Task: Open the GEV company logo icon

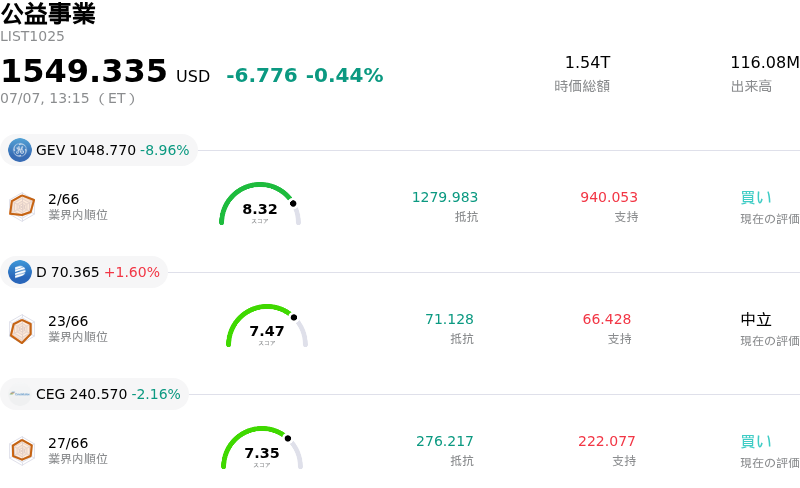Action: point(20,150)
